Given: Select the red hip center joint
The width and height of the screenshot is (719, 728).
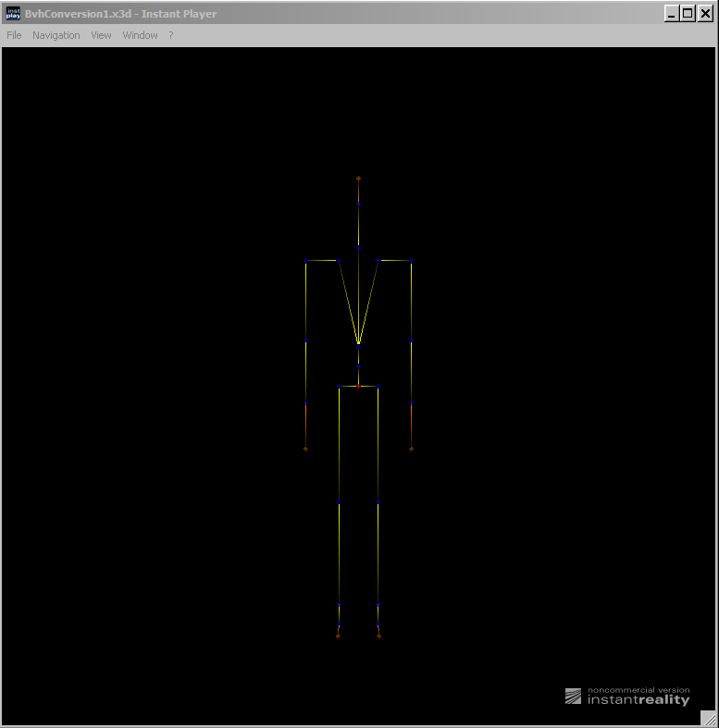Looking at the screenshot, I should point(358,387).
